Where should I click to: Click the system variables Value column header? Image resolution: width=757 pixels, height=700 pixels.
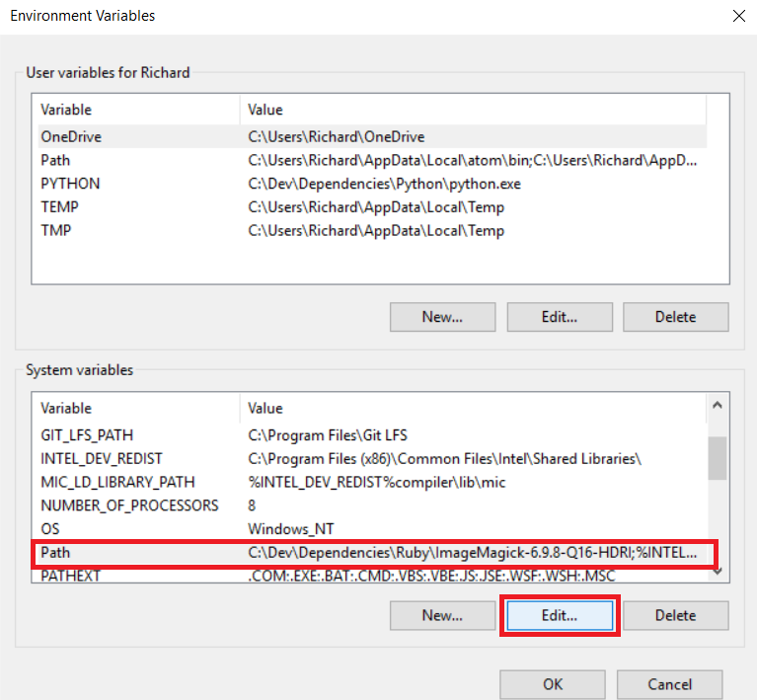click(473, 408)
